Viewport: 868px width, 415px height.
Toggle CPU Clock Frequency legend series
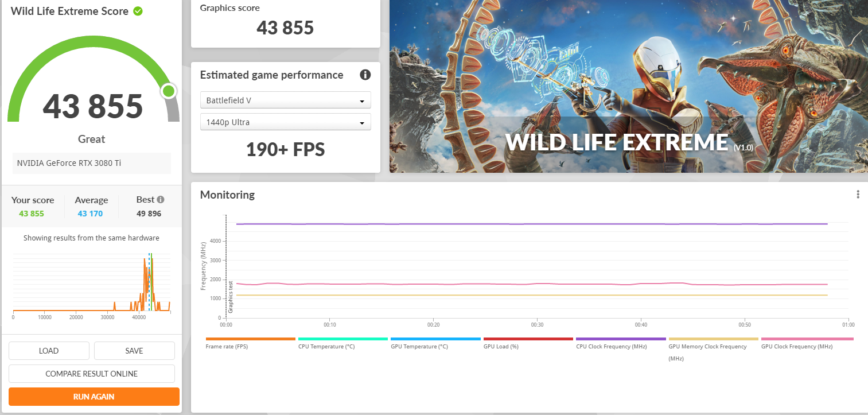[621, 343]
